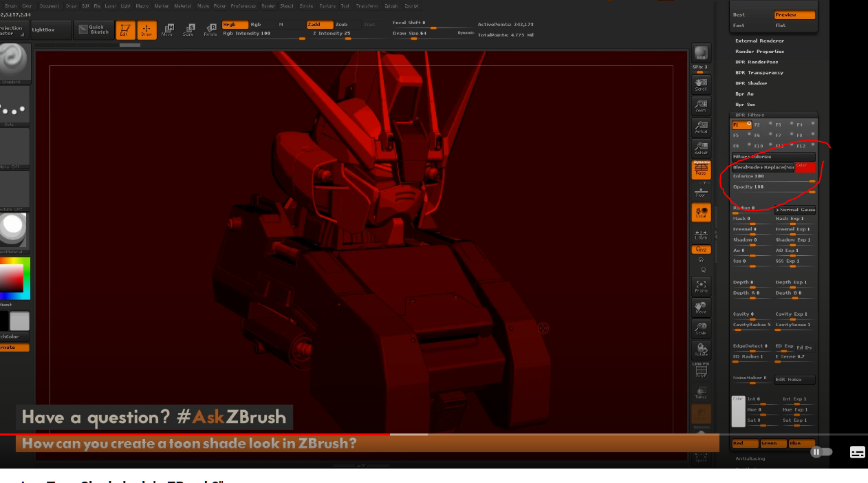Toggle the Blue channel button
Viewport: 868px width, 483px height.
801,443
